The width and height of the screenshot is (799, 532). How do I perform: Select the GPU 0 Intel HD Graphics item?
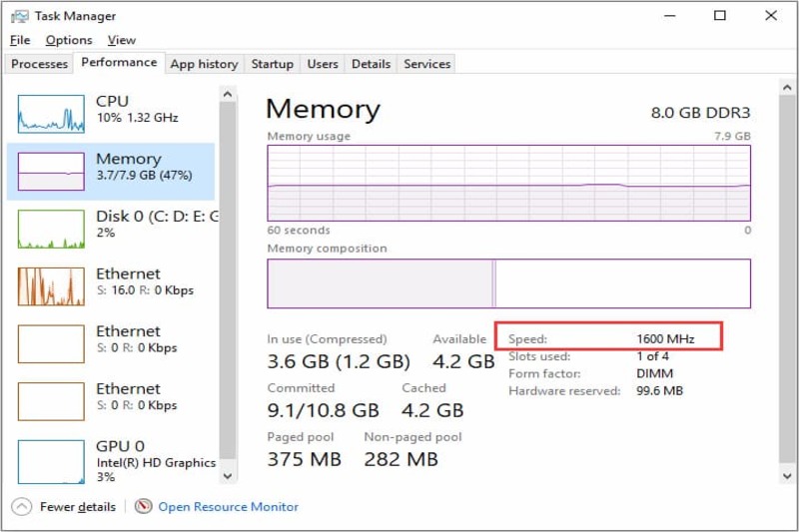coord(51,458)
